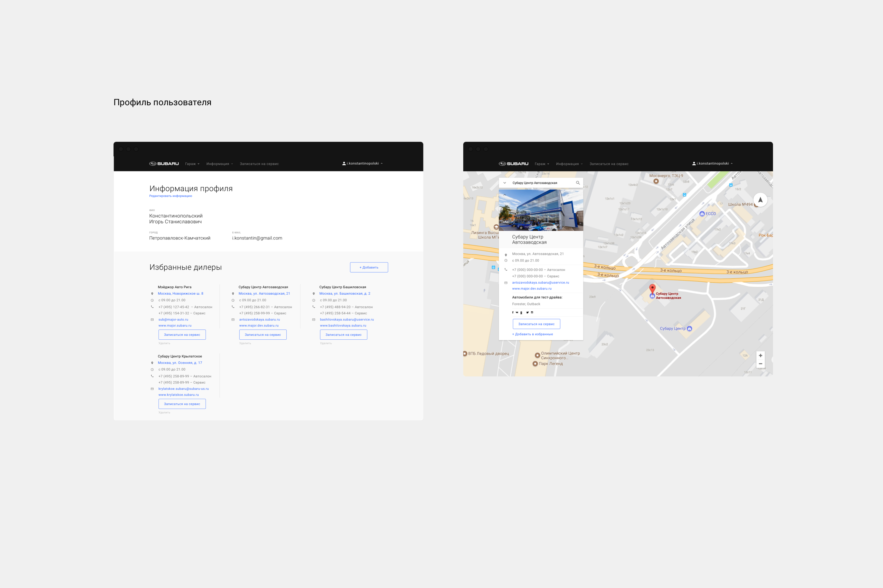Click website www.major.subaru.ru
Image resolution: width=883 pixels, height=588 pixels.
coord(175,326)
